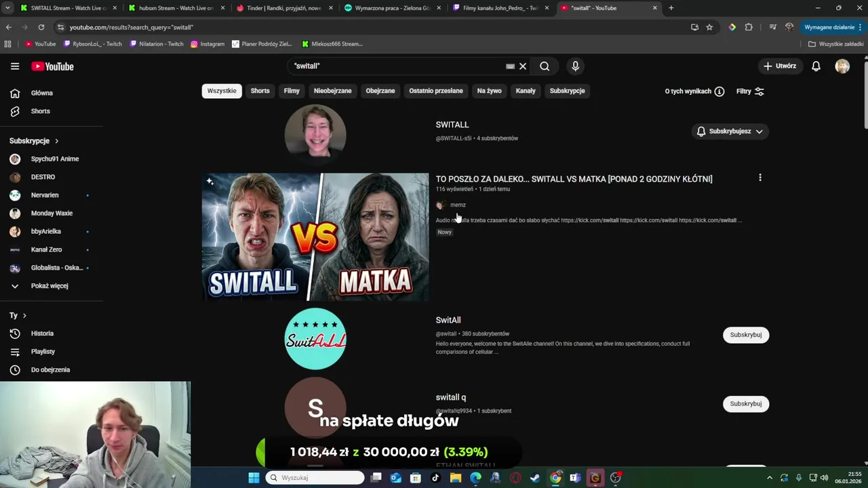868x488 pixels.
Task: Subscribe to the SwitAll channel
Action: [746, 335]
